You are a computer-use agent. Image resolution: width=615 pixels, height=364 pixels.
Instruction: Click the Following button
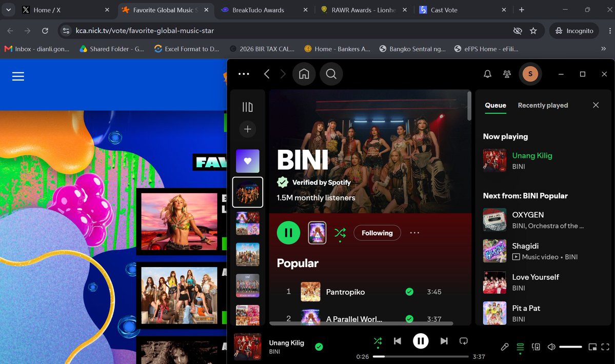click(x=377, y=233)
